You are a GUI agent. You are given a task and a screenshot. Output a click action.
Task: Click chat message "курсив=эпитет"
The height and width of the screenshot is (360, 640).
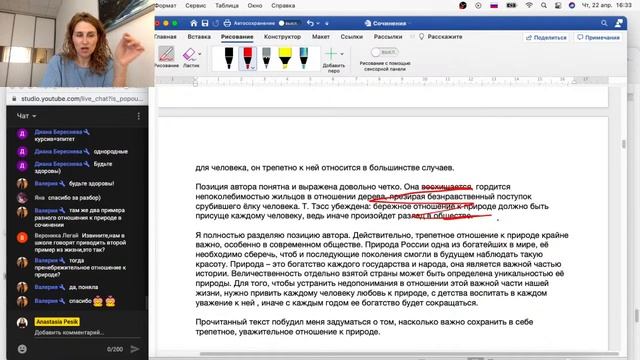point(55,139)
